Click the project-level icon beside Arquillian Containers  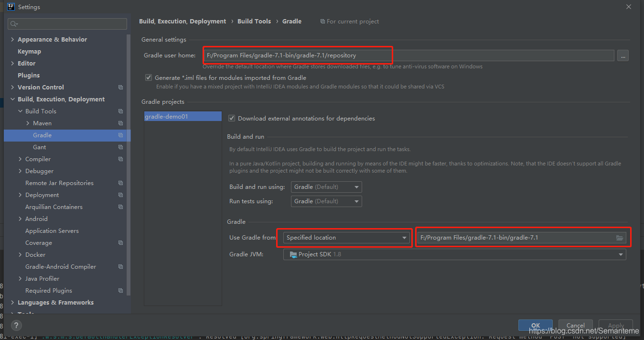tap(120, 207)
